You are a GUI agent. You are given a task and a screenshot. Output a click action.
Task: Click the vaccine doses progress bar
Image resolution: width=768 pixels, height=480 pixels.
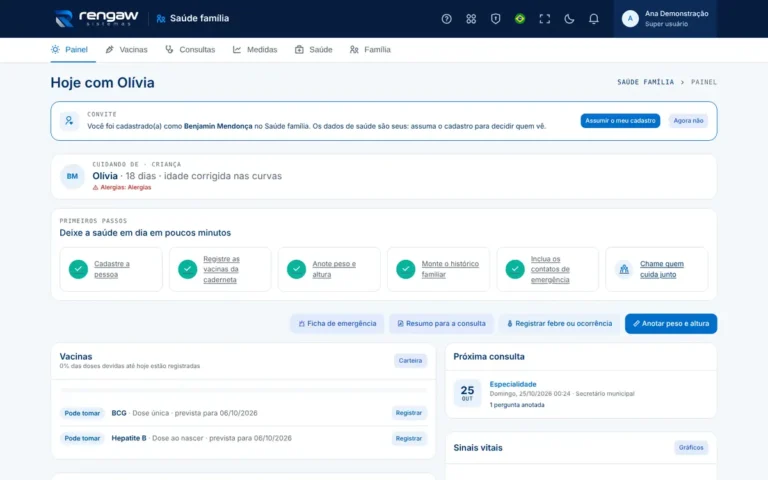pos(243,390)
